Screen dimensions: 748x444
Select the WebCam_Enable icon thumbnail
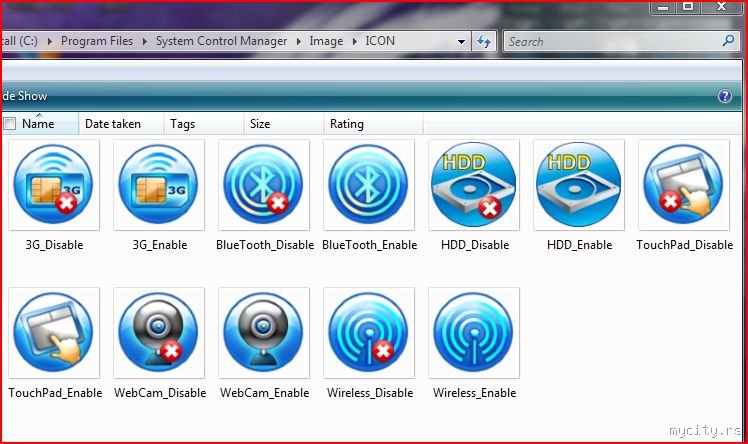click(264, 333)
